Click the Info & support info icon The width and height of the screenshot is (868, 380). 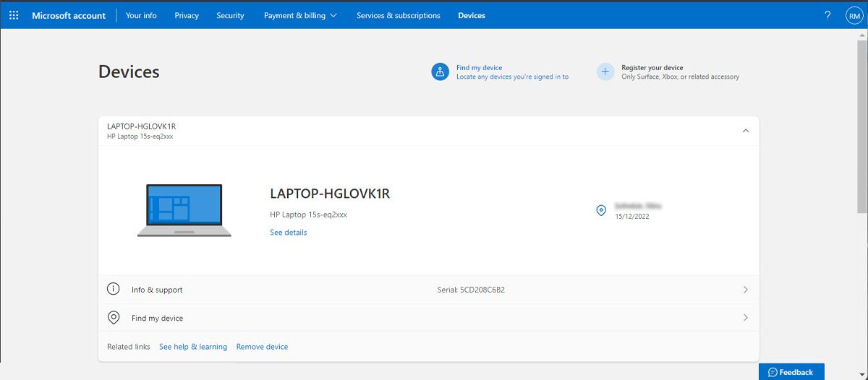(113, 289)
